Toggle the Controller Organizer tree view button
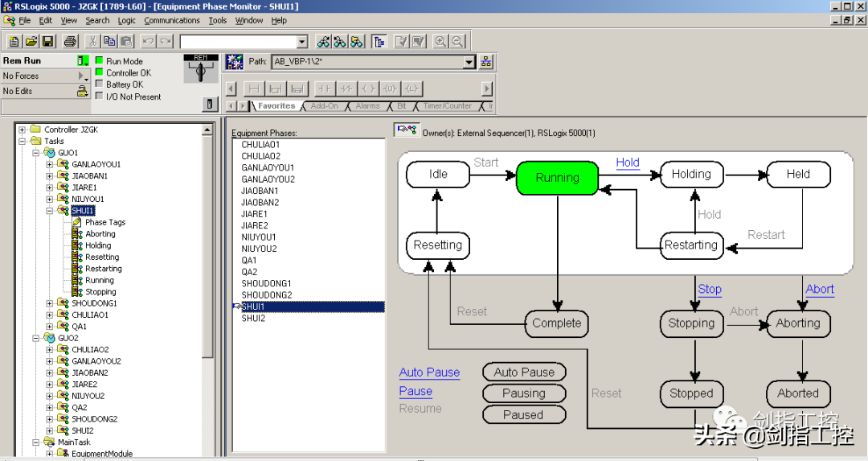Viewport: 868px width, 461px height. [379, 41]
